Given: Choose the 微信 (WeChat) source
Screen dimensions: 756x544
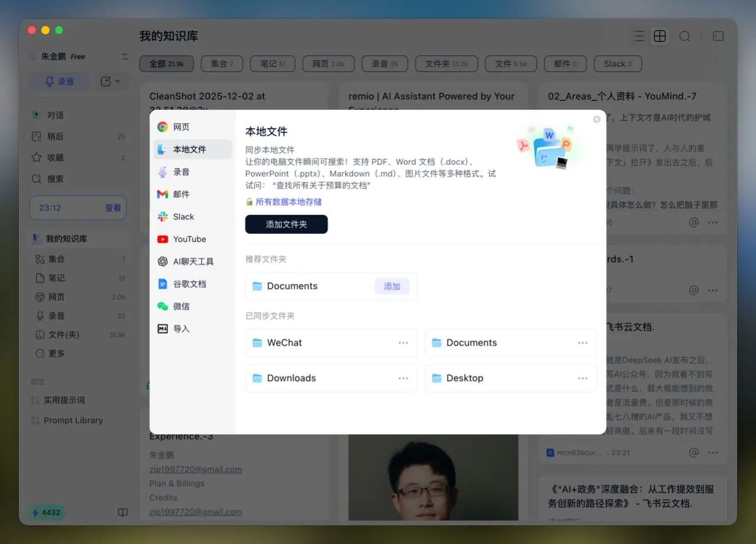Looking at the screenshot, I should tap(181, 307).
